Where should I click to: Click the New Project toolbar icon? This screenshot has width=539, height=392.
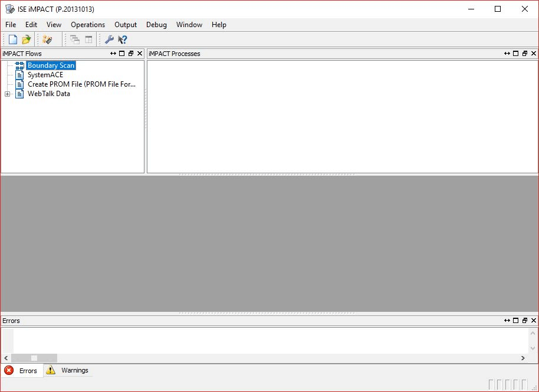[12, 39]
